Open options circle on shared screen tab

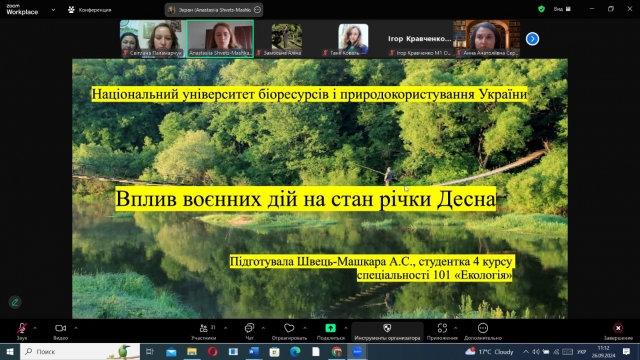point(257,10)
